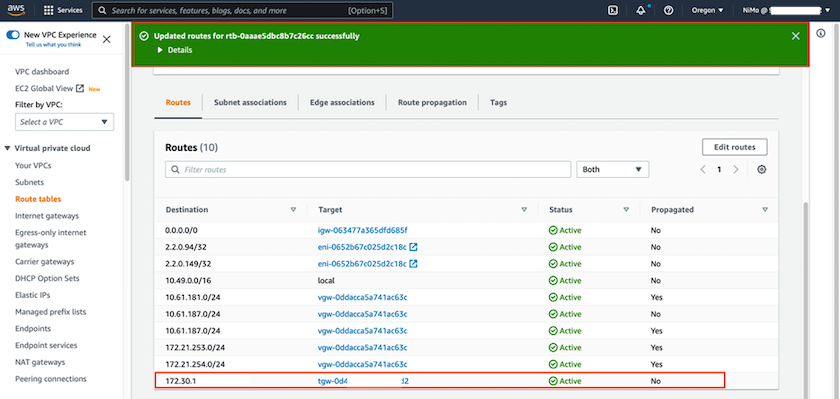Image resolution: width=840 pixels, height=399 pixels.
Task: Open external link icon for 2.2.0.94/32 target
Action: coord(414,247)
